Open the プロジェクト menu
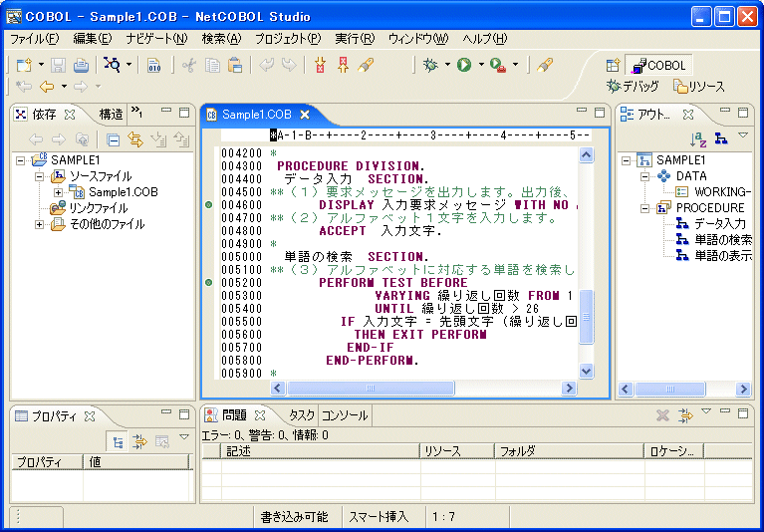The image size is (764, 532). [288, 39]
